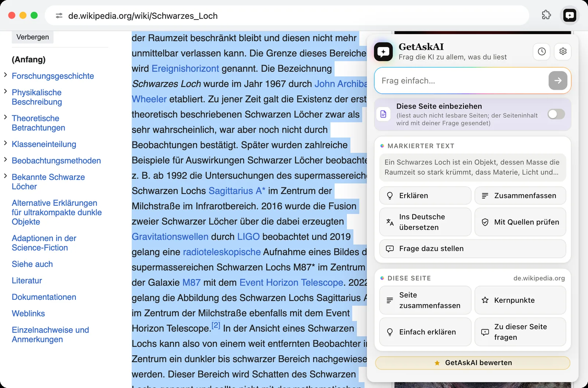
Task: Click Erklären button
Action: [x=425, y=195]
